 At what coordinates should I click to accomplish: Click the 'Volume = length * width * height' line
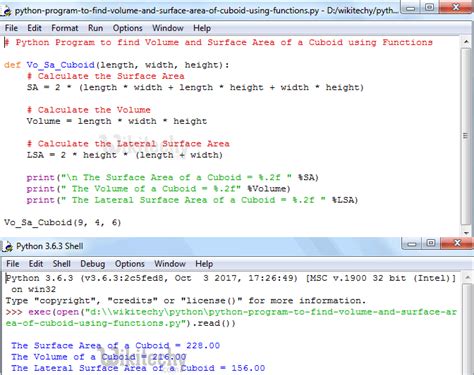(117, 121)
